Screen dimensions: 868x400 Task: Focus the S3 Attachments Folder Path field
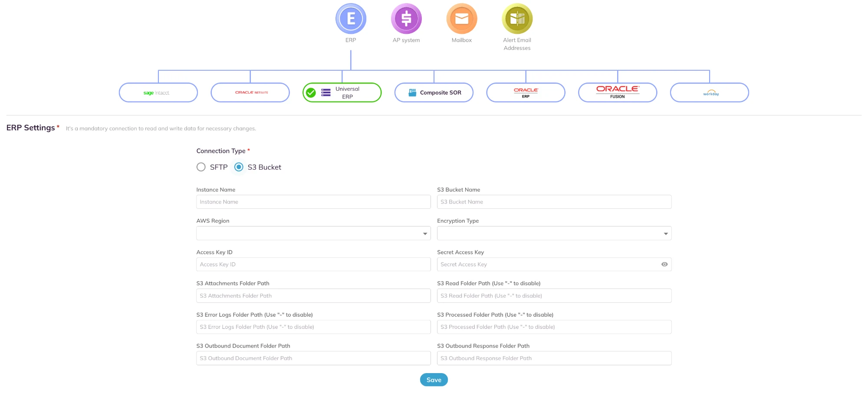point(313,296)
